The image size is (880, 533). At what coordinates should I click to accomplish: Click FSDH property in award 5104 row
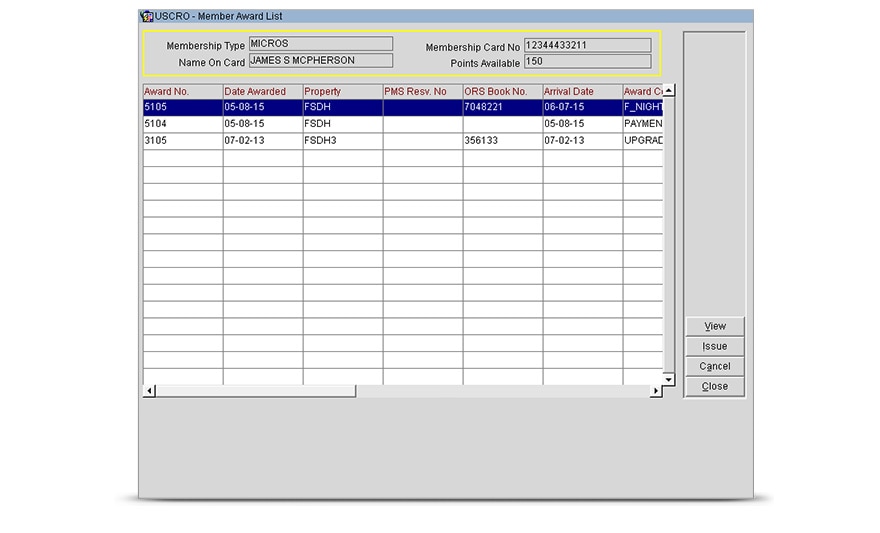(343, 124)
